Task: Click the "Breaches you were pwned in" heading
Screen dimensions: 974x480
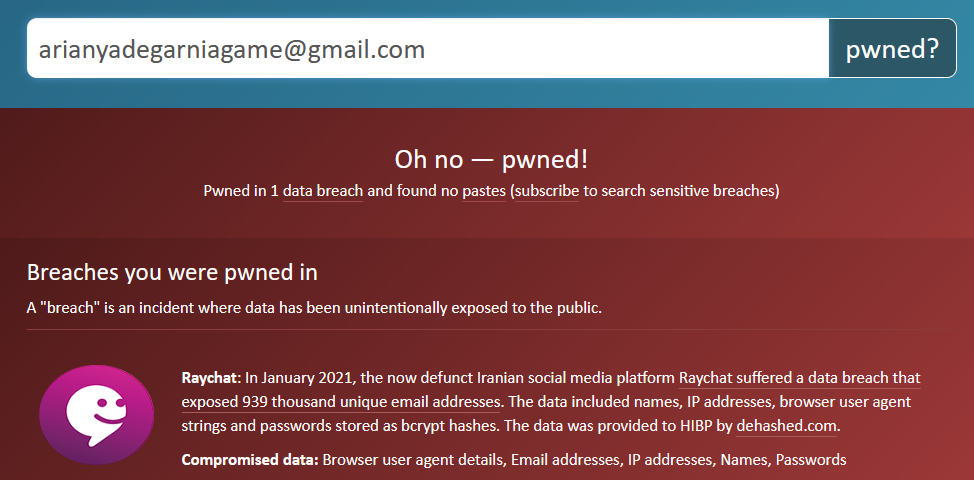Action: point(172,272)
